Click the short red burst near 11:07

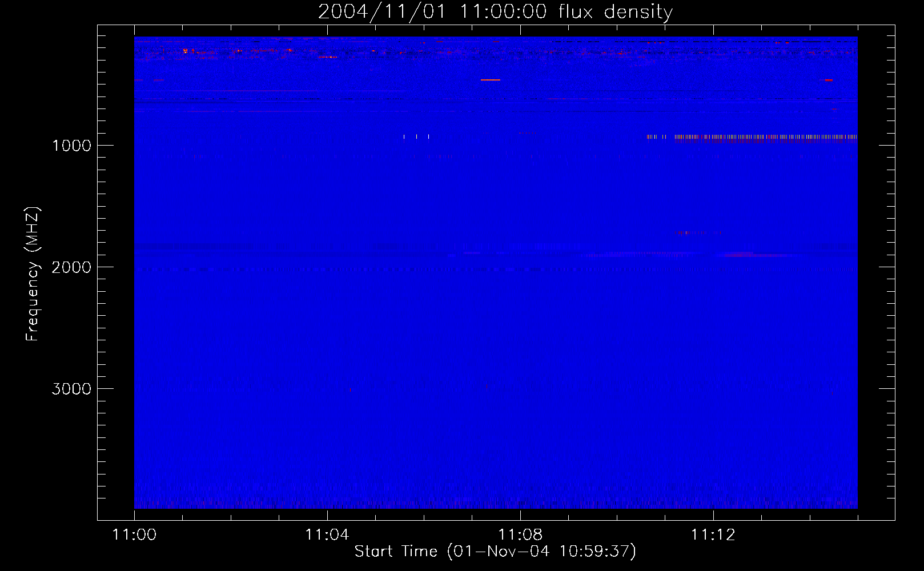[x=490, y=80]
